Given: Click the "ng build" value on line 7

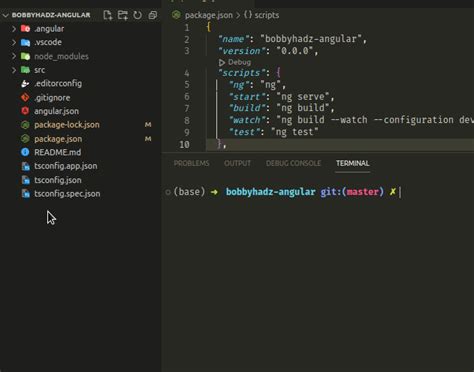Looking at the screenshot, I should (x=303, y=108).
